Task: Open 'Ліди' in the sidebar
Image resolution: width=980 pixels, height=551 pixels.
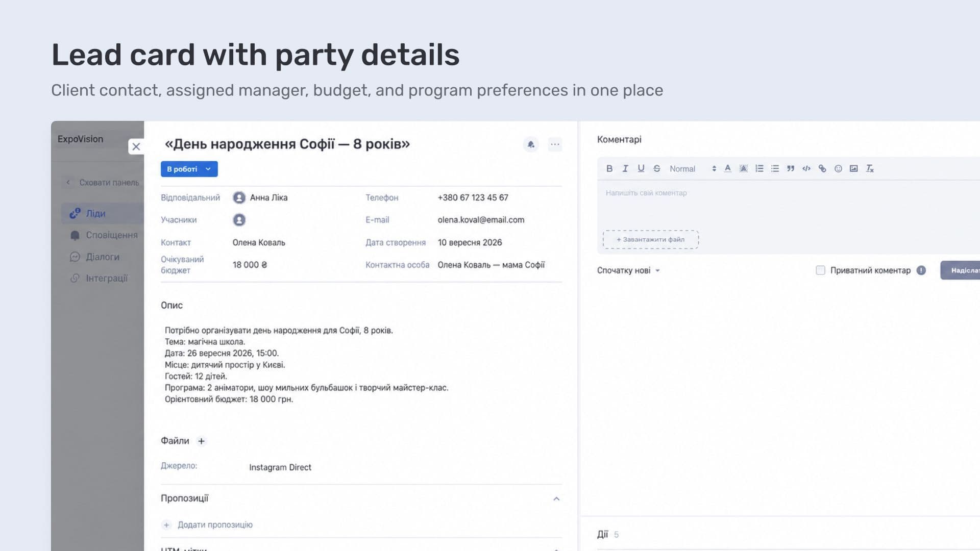Action: coord(102,213)
